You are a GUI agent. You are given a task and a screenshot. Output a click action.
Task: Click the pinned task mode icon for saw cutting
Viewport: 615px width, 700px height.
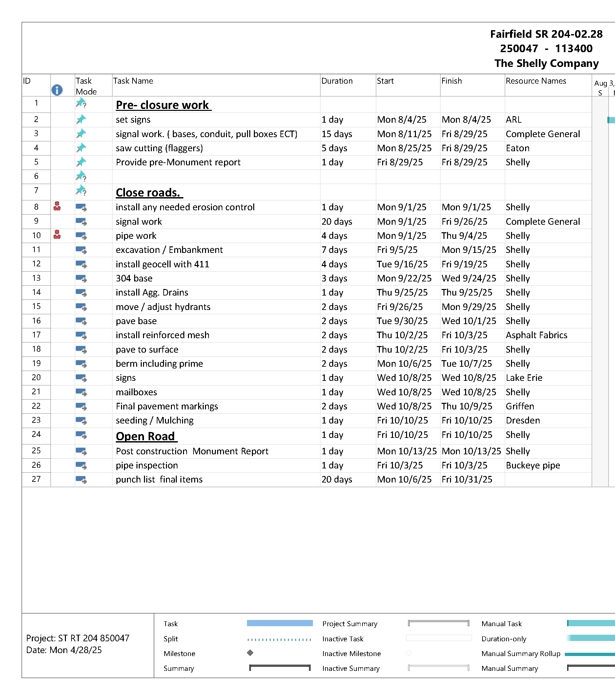pyautogui.click(x=81, y=148)
